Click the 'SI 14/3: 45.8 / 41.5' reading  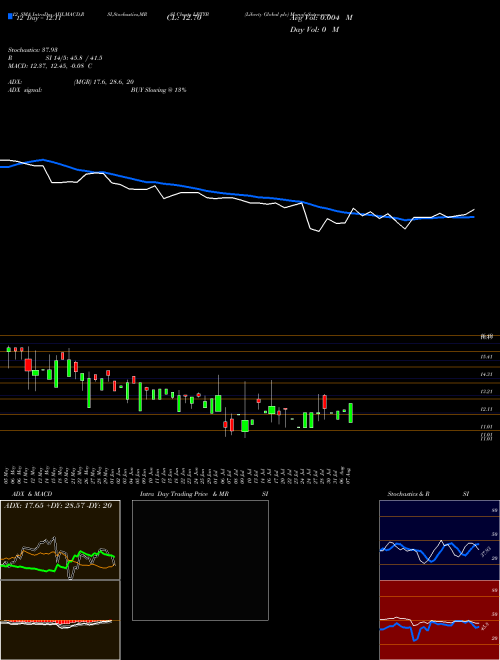point(74,58)
